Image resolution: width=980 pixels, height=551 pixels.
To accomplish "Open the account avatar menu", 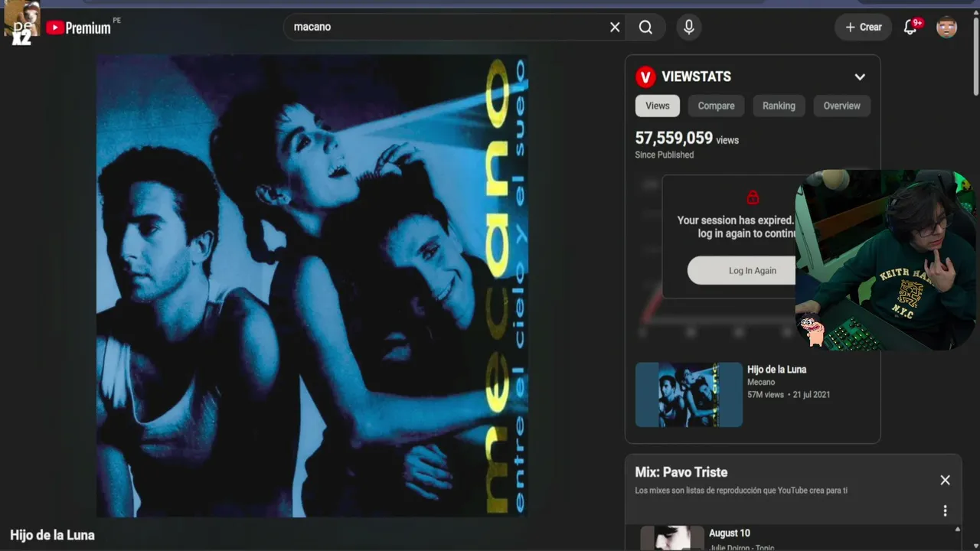I will click(x=947, y=28).
